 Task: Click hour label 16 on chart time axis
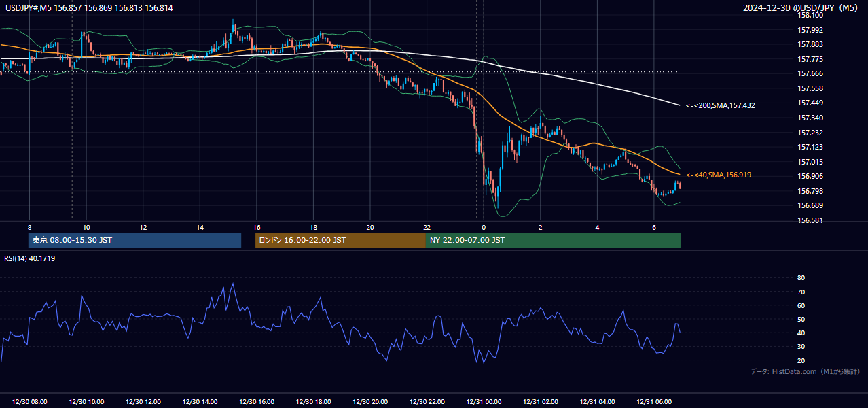point(257,227)
